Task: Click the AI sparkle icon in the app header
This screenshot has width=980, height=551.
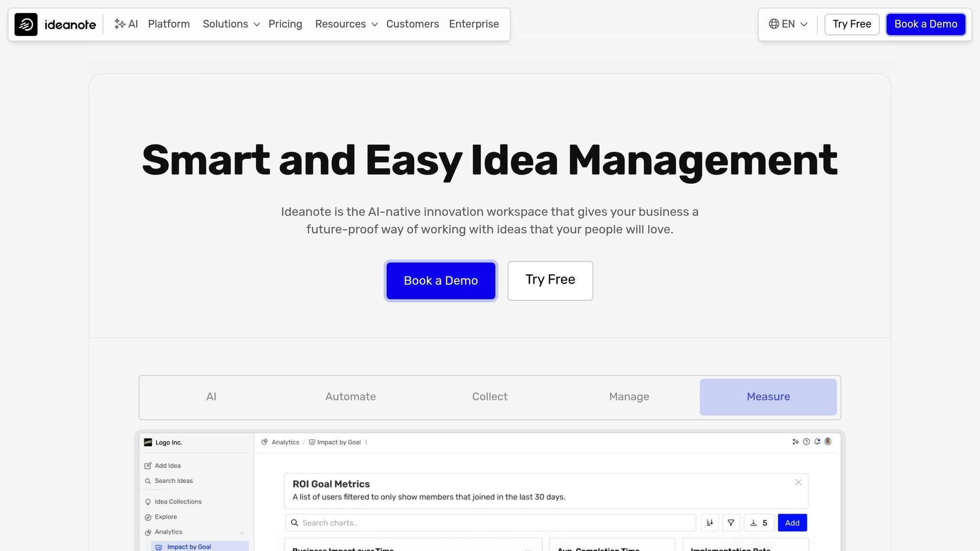Action: (795, 442)
